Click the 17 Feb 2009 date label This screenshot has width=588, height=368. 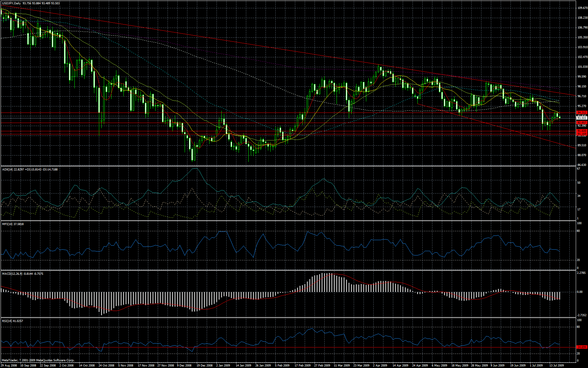point(303,366)
